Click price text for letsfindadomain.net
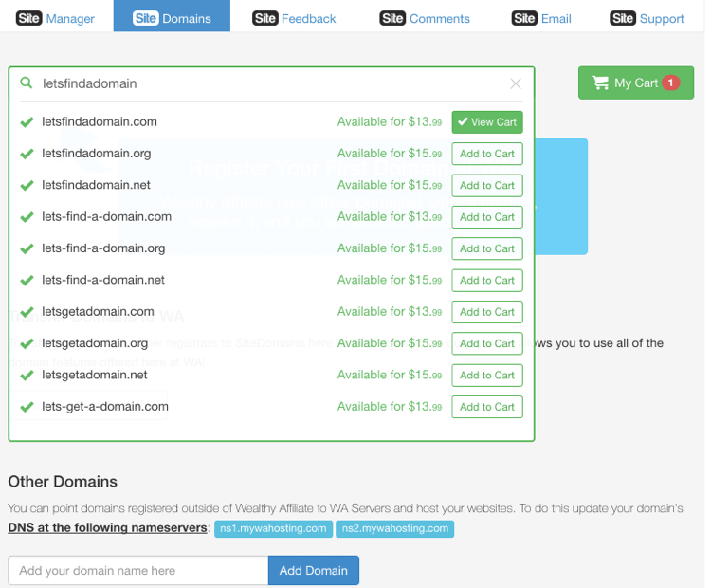Viewport: 711px width, 588px height. point(390,185)
